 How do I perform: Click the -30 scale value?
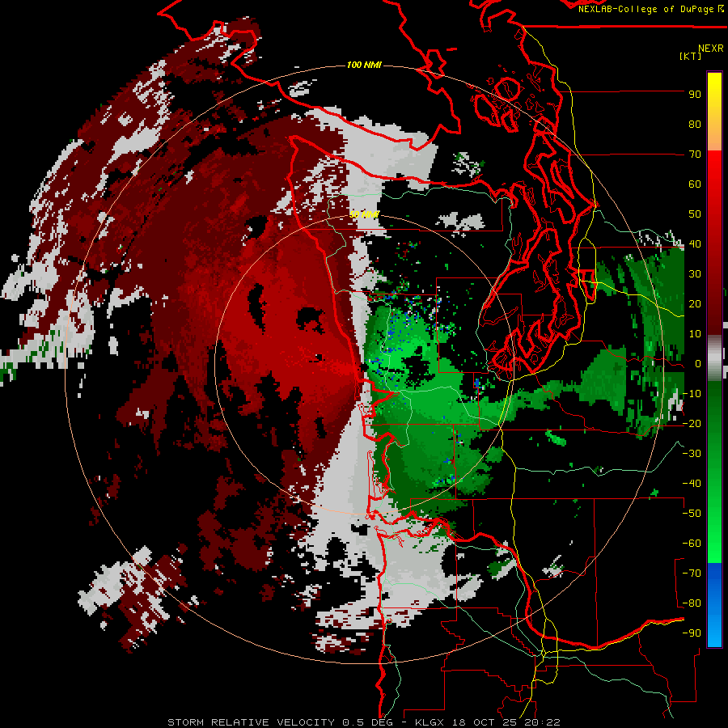click(692, 454)
